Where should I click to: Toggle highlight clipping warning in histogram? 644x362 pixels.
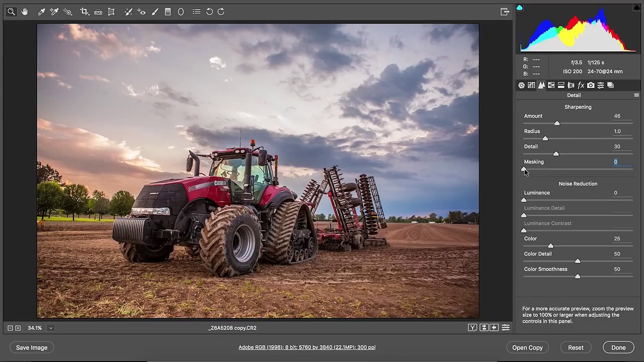636,8
